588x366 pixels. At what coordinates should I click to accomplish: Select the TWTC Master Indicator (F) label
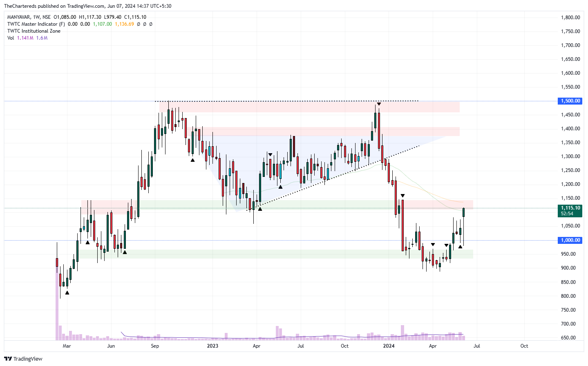pos(36,24)
